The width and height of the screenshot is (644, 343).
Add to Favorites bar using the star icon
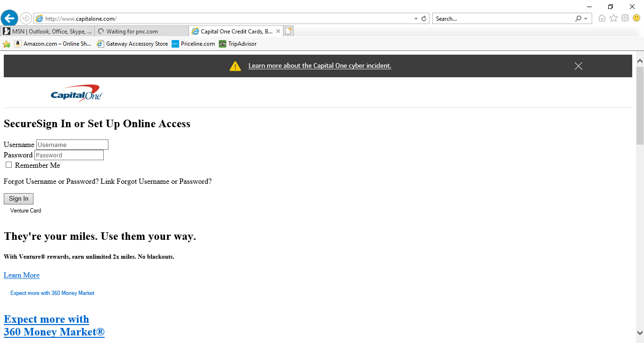pyautogui.click(x=7, y=44)
